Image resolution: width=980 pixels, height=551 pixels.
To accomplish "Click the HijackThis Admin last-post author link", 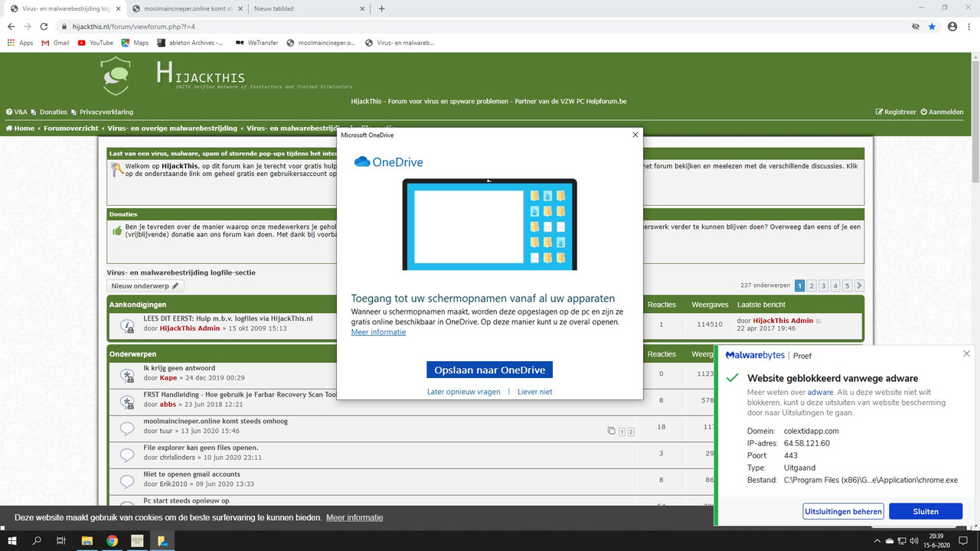I will 782,321.
